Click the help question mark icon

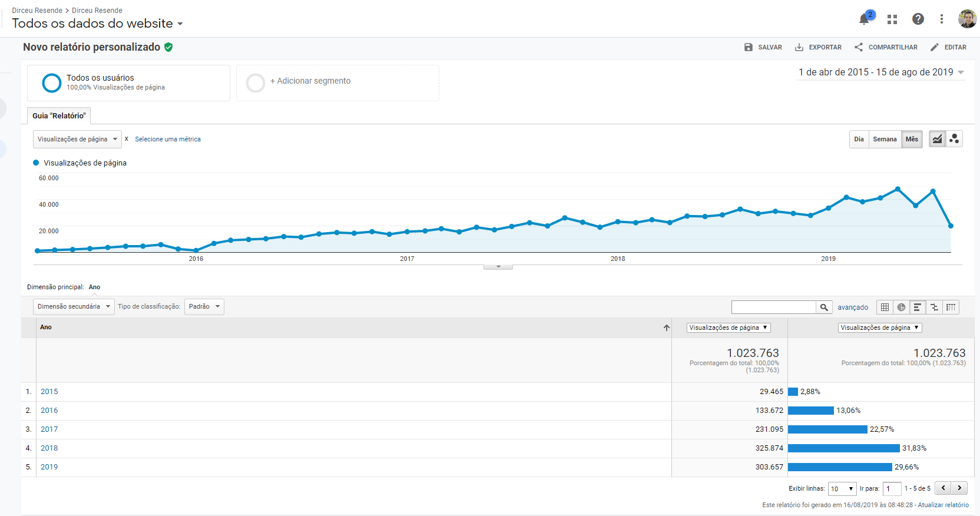(x=918, y=19)
